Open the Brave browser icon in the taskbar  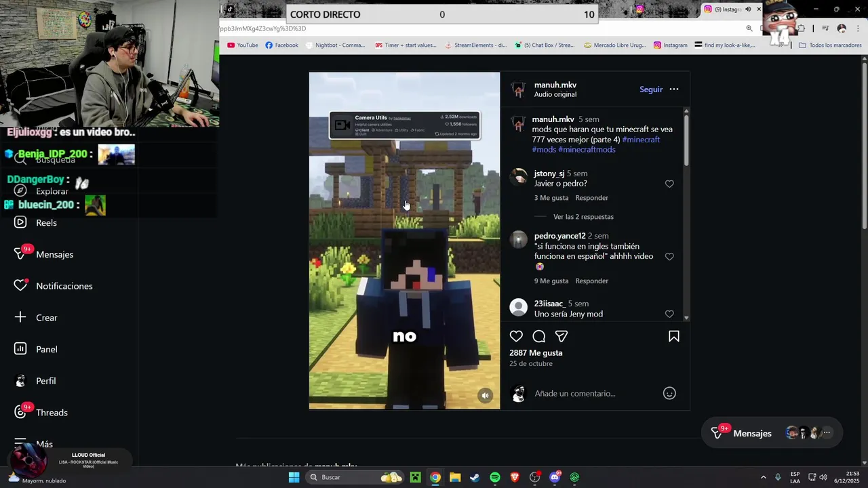tap(515, 477)
